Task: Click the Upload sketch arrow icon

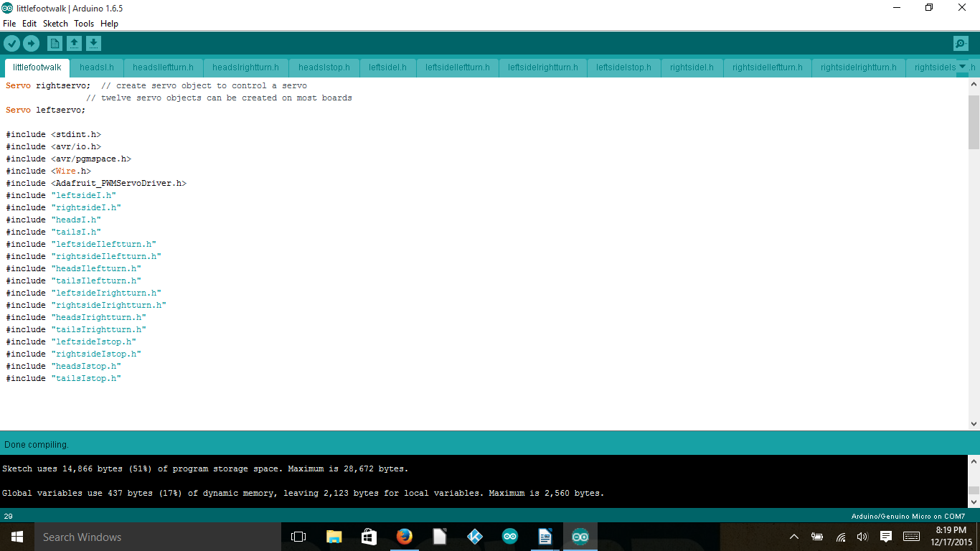Action: (x=31, y=44)
